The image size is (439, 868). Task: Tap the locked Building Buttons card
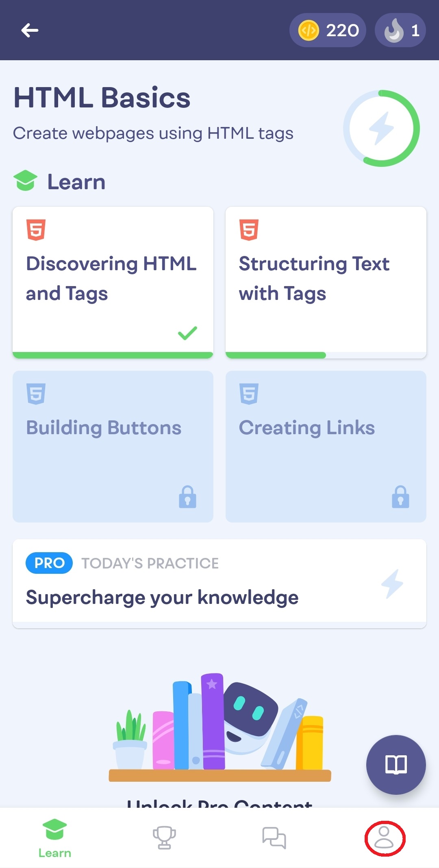[x=113, y=446]
